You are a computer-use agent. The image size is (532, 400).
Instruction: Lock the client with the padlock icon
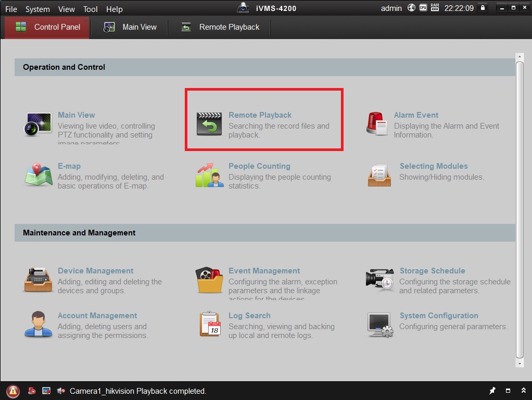[x=483, y=8]
